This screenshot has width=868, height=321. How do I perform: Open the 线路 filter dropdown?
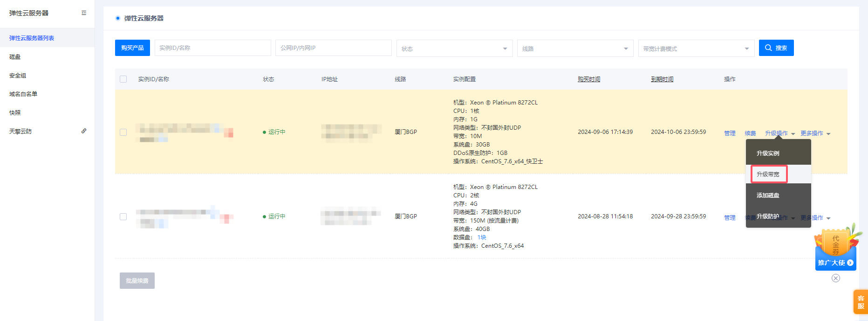pos(575,49)
